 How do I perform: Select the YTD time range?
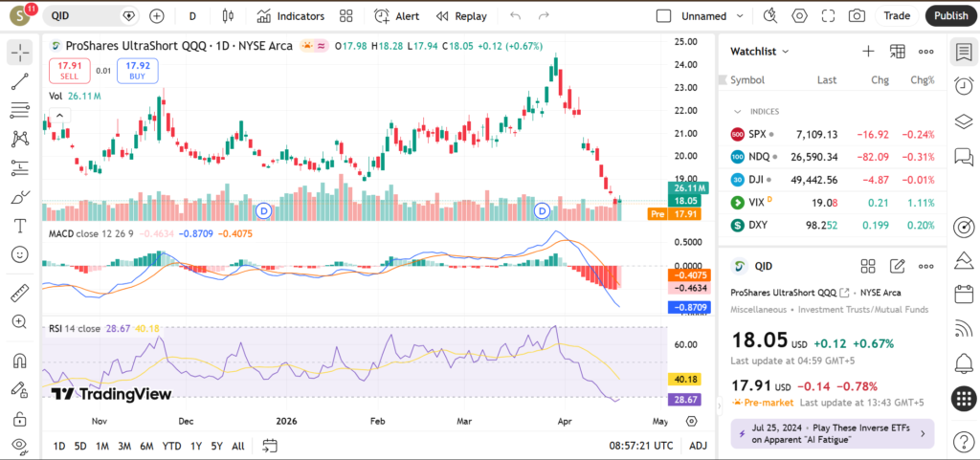(x=171, y=446)
